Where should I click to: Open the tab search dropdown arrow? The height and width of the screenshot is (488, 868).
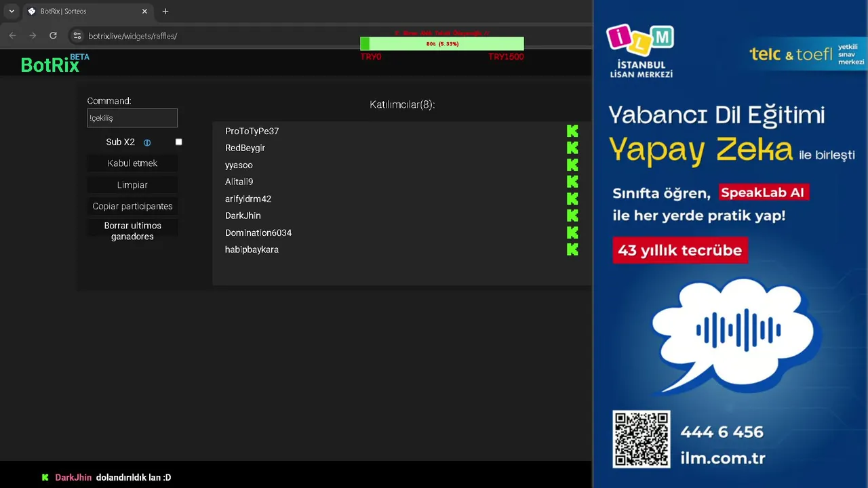12,12
